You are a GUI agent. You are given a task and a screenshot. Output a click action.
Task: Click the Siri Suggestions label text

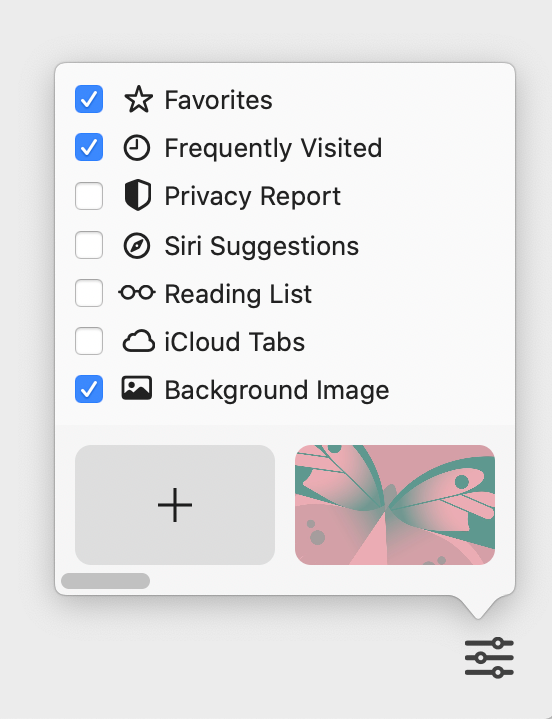pyautogui.click(x=261, y=246)
